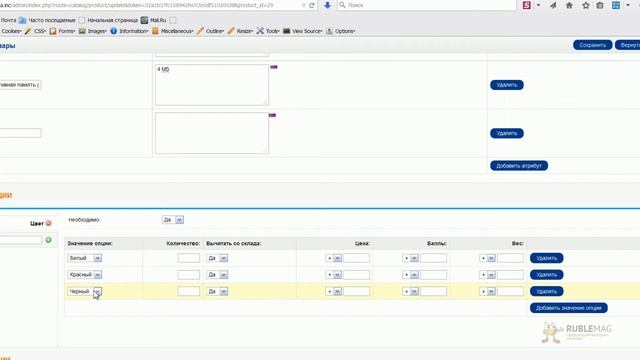The width and height of the screenshot is (640, 360).
Task: Click the Outline pencil icon
Action: point(200,31)
